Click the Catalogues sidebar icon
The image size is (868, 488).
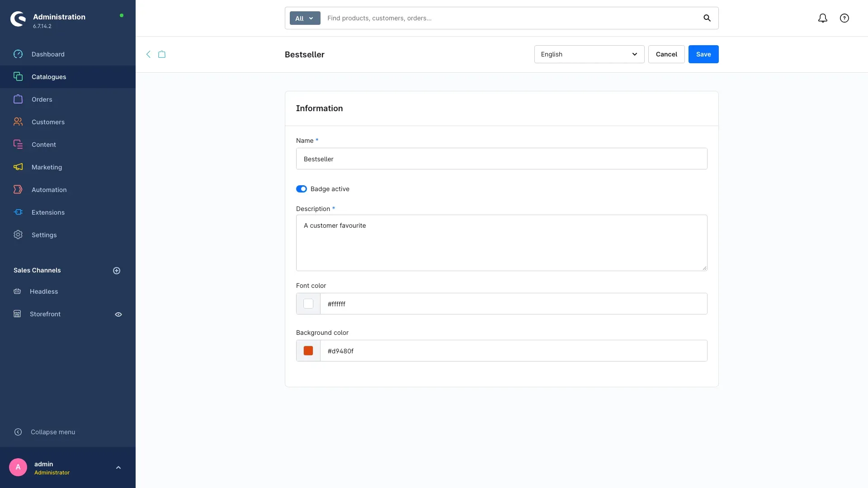(18, 77)
